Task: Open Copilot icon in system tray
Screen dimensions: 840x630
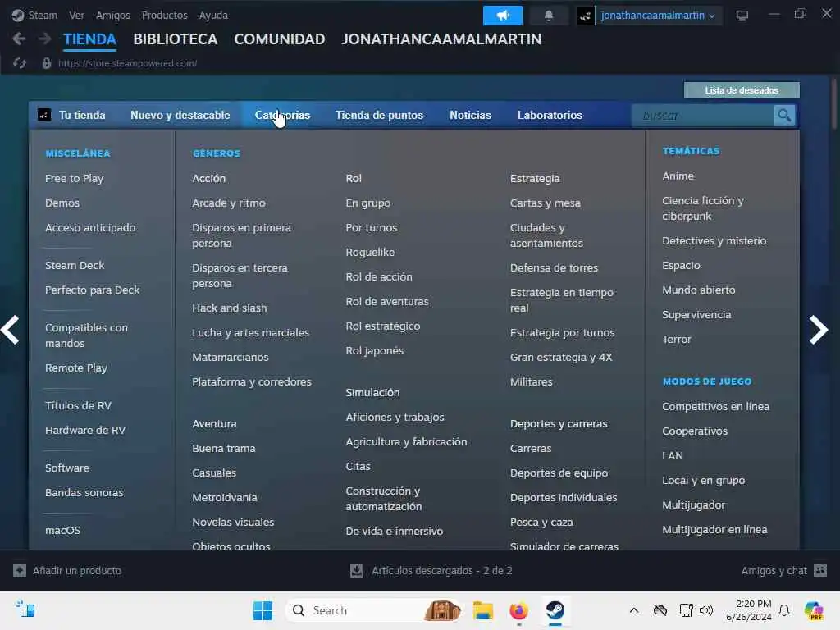Action: [x=814, y=610]
